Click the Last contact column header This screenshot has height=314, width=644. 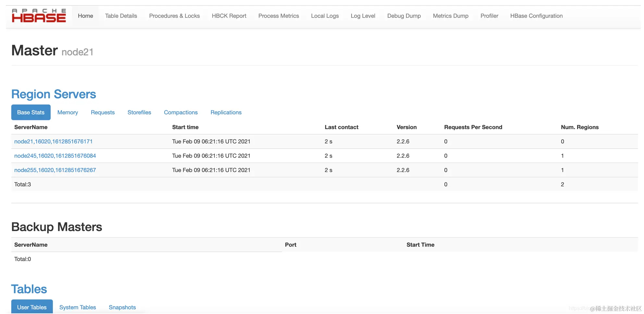click(x=341, y=127)
